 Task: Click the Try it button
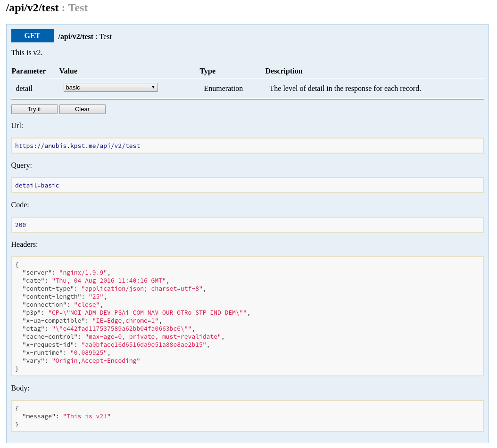34,109
